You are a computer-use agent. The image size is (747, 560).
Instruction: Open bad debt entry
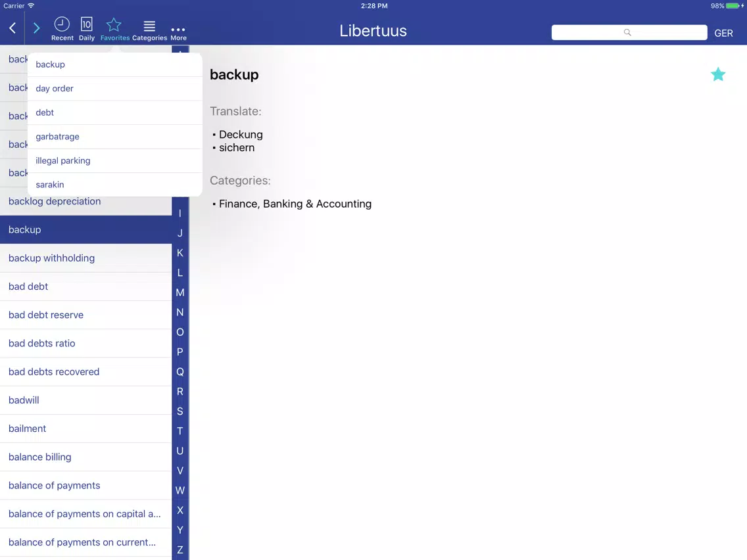(85, 287)
